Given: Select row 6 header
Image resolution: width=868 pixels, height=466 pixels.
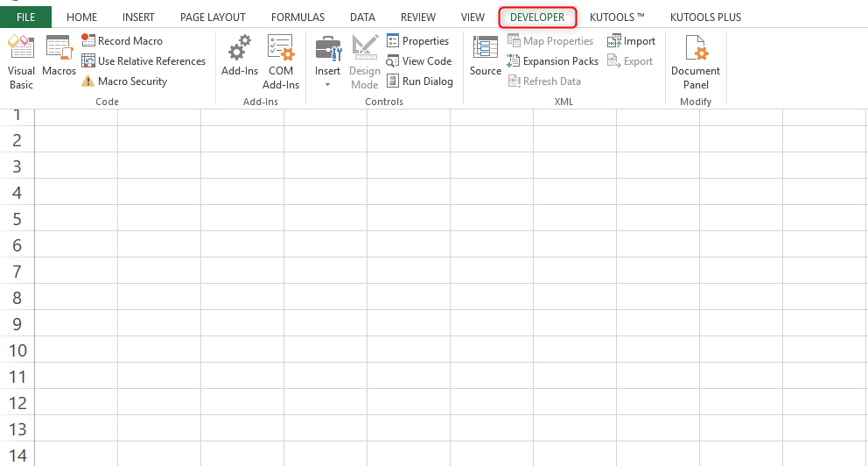Looking at the screenshot, I should click(17, 245).
